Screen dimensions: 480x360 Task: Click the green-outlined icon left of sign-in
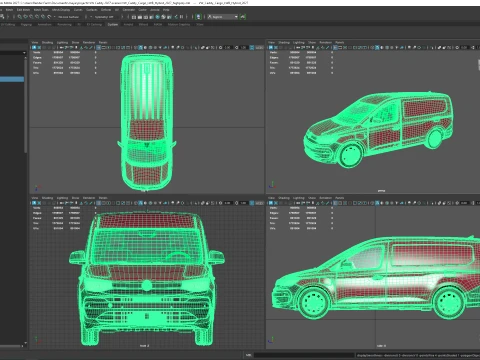pyautogui.click(x=198, y=17)
